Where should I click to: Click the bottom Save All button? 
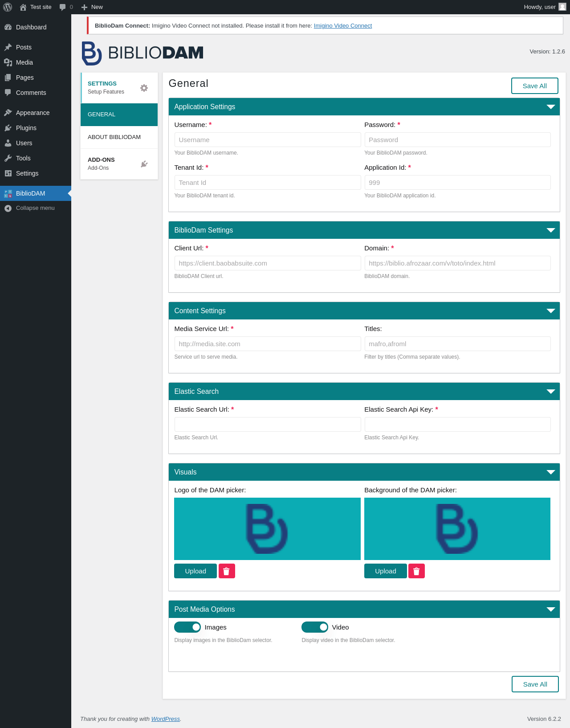tap(535, 684)
